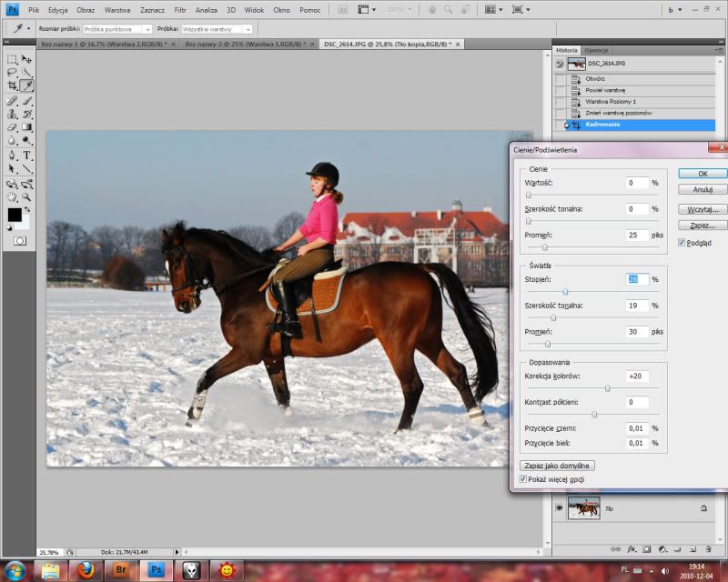Image resolution: width=728 pixels, height=582 pixels.
Task: Switch to the Operacje panel tab
Action: click(597, 50)
